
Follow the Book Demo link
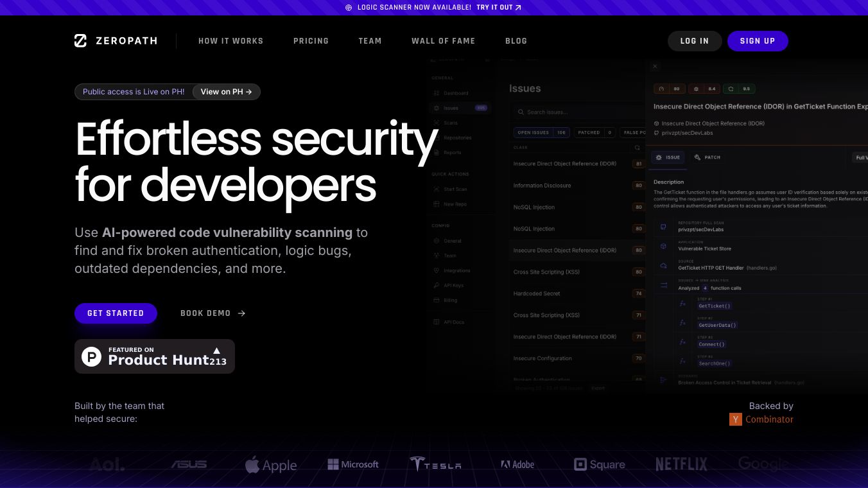[x=213, y=313]
